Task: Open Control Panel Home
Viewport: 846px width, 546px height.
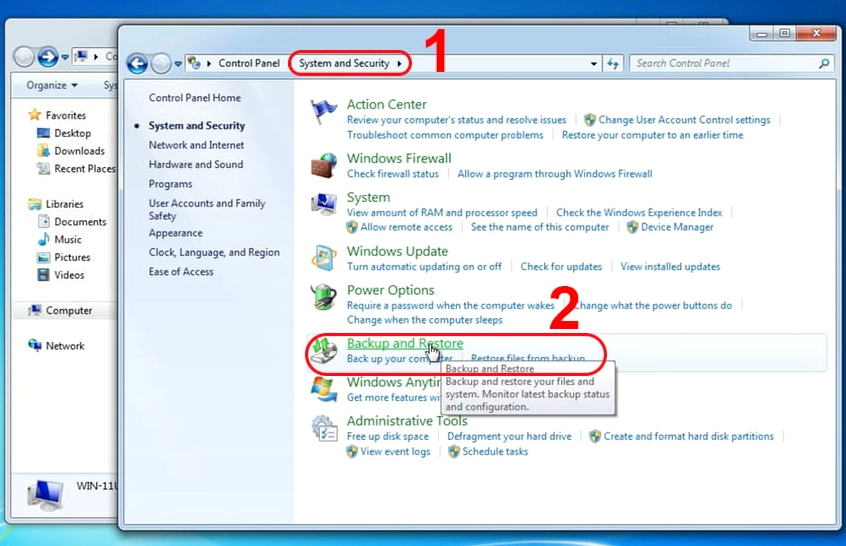Action: [x=195, y=98]
